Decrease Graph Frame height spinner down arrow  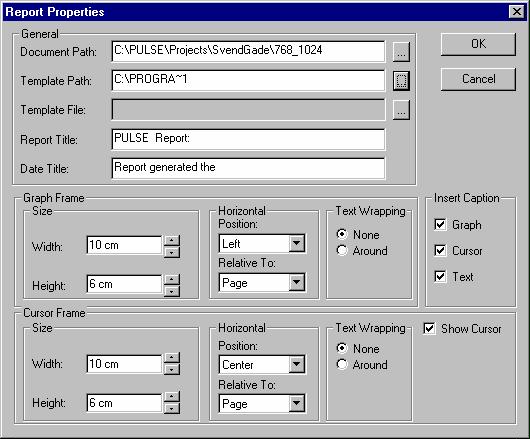click(172, 291)
